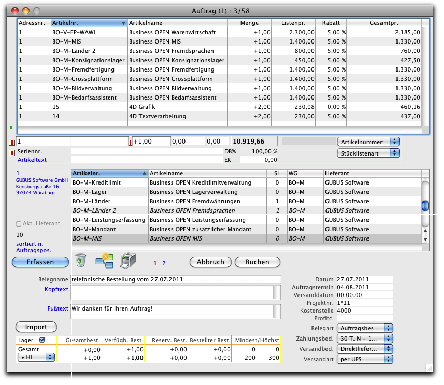The image size is (444, 385).
Task: Click the Rabatt column header
Action: (x=331, y=23)
